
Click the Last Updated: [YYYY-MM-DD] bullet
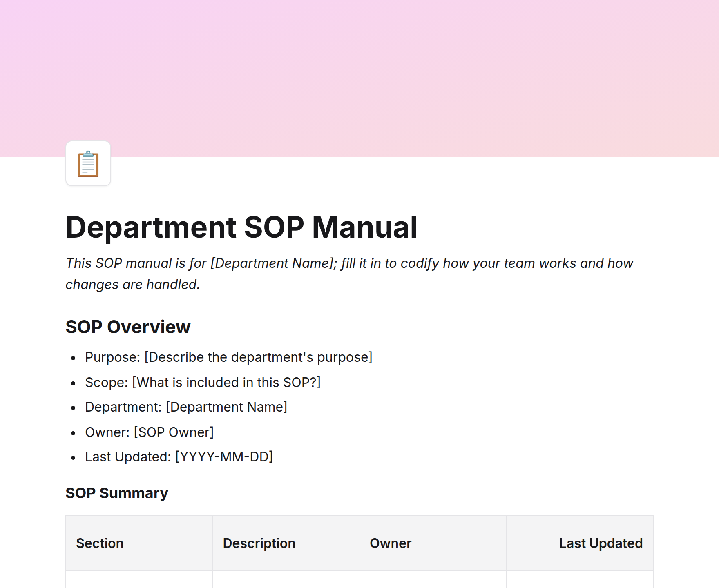179,457
